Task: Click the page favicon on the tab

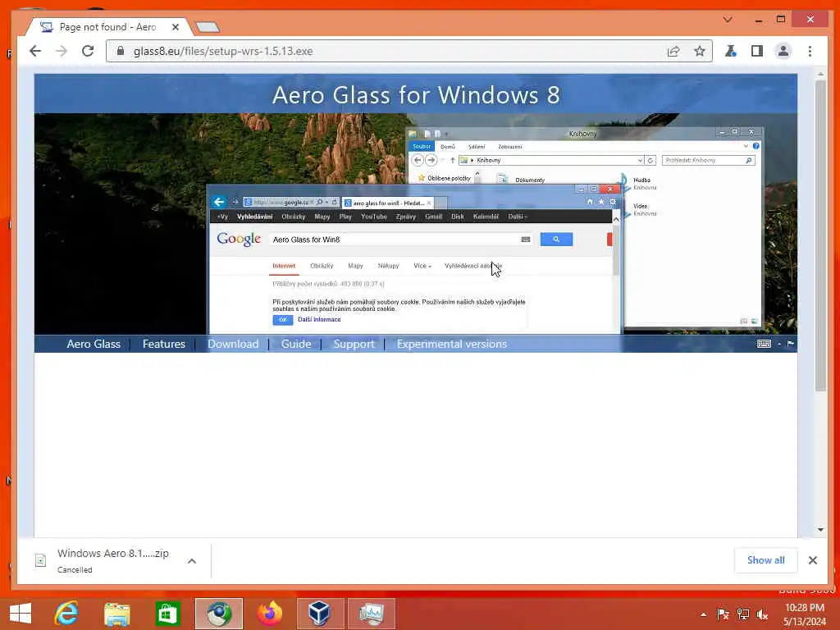Action: point(47,27)
